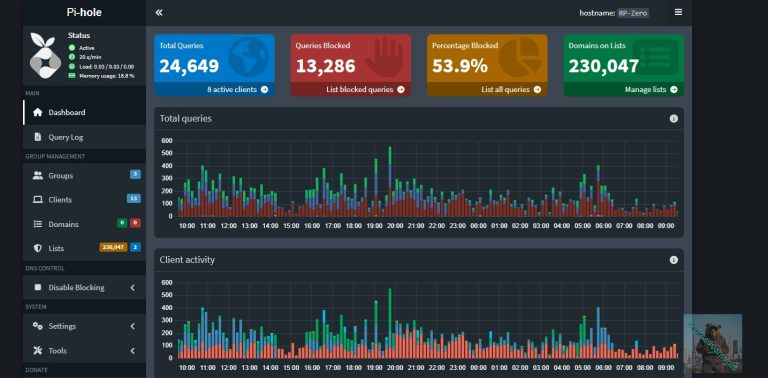Open Query Log in sidebar

84,137
